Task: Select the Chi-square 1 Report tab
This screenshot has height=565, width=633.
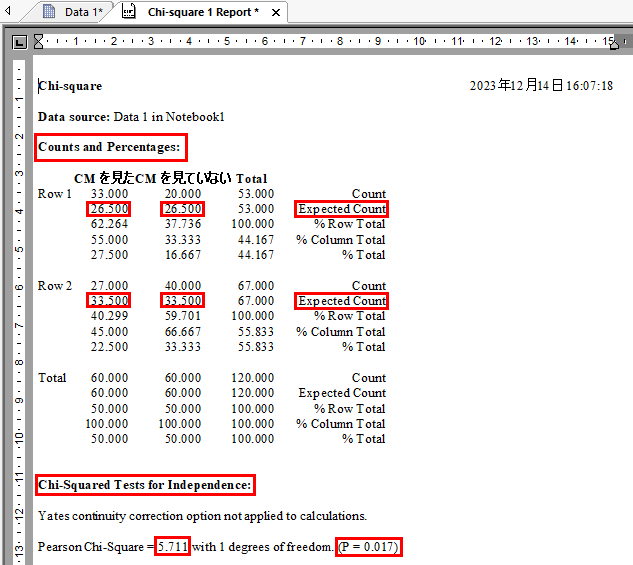Action: tap(202, 12)
